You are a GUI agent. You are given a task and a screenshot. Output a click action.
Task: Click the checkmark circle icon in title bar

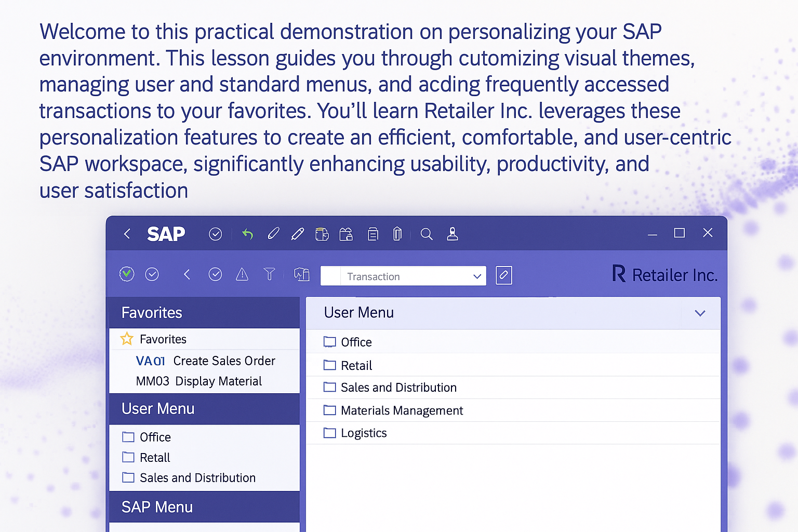click(215, 234)
